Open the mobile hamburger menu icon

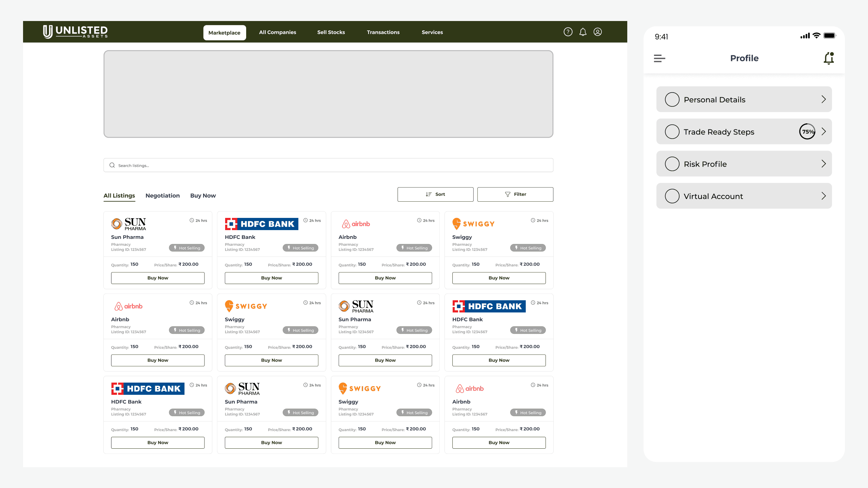(x=659, y=58)
